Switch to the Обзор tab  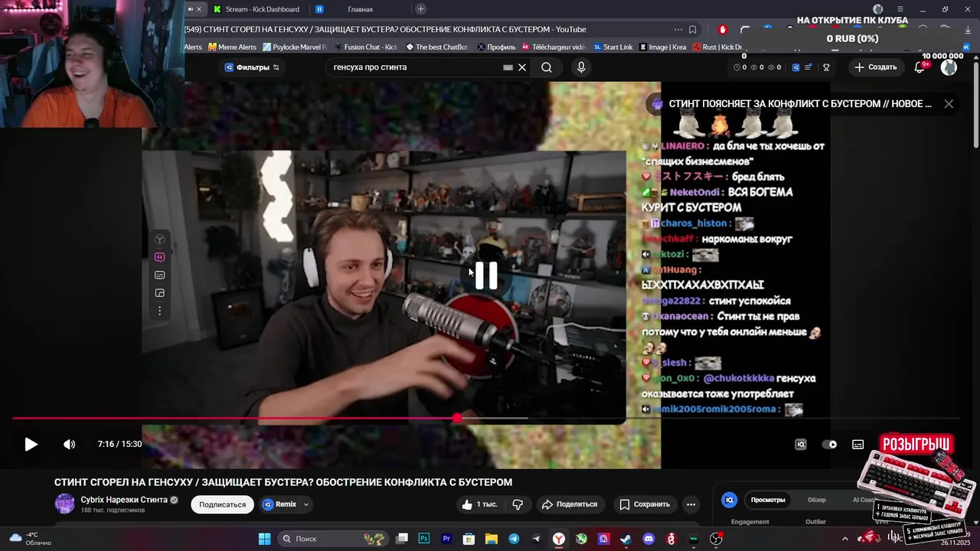pyautogui.click(x=816, y=500)
